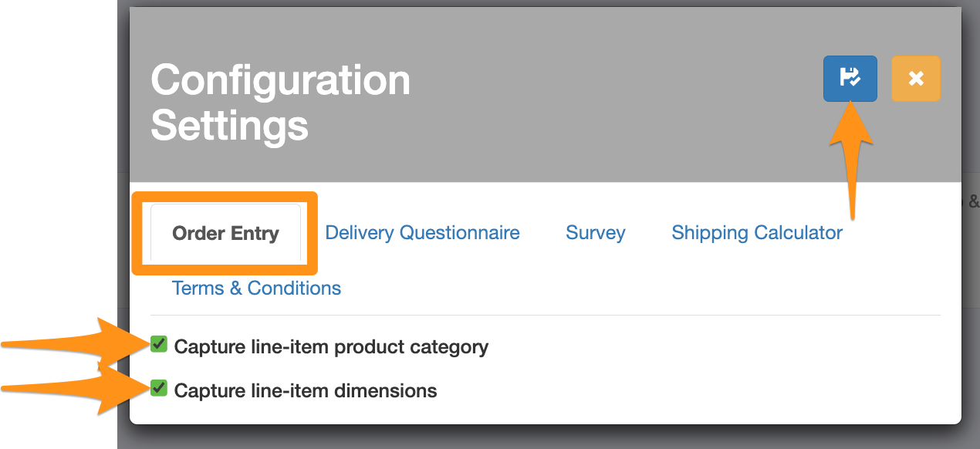
Task: Close the dialog with the orange X button
Action: (x=916, y=79)
